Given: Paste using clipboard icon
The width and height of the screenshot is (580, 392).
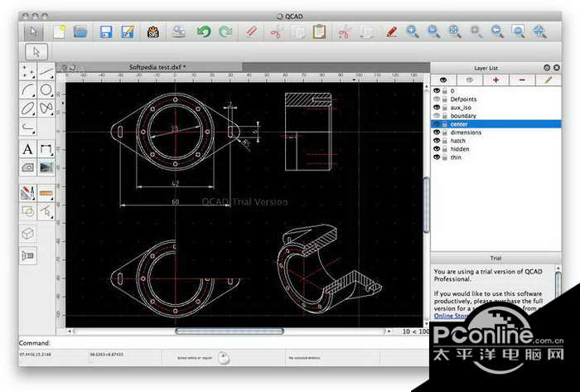Looking at the screenshot, I should [x=319, y=31].
